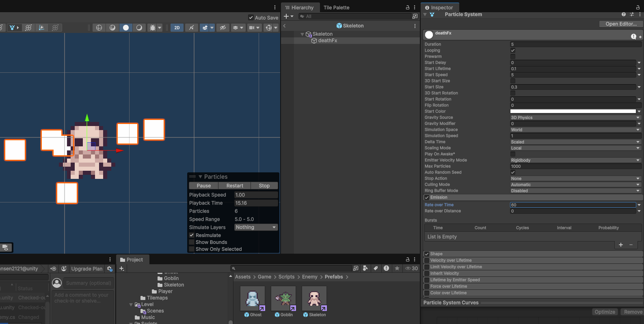The height and width of the screenshot is (324, 644).
Task: Open the Simulation Space dropdown
Action: 575,130
